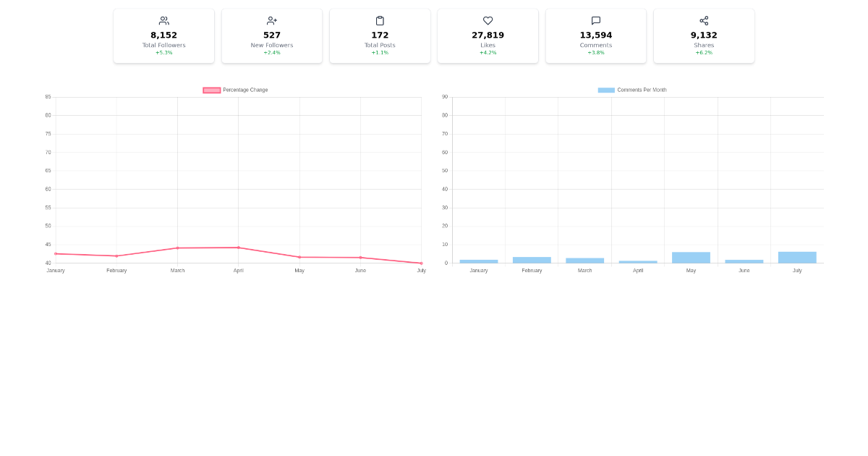Select the speech bubble icon for Comments
Viewport: 868px width, 456px height.
[x=595, y=20]
